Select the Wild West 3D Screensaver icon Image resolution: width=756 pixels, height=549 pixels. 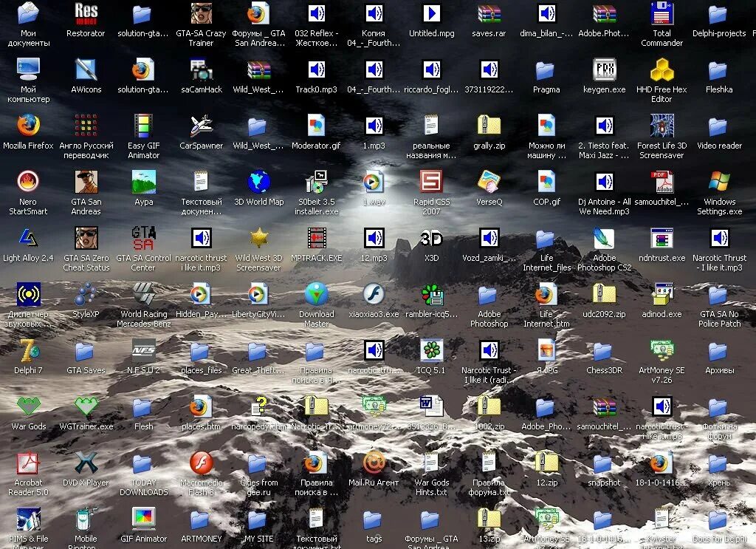point(259,238)
